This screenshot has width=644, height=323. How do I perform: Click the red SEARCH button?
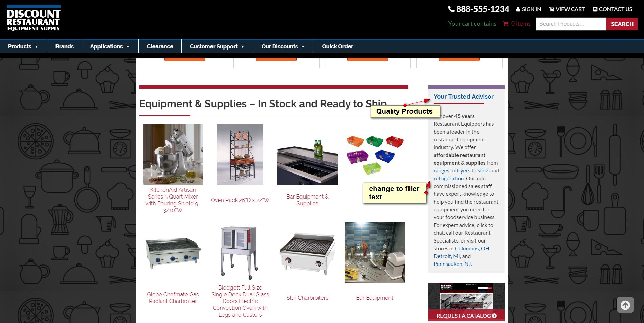coord(622,24)
